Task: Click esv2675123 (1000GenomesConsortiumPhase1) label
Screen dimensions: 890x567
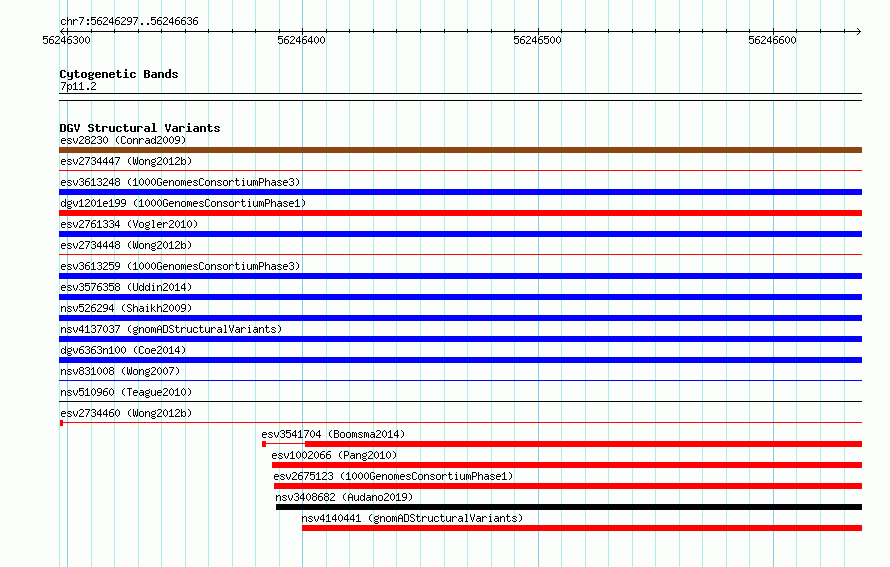Action: point(393,476)
